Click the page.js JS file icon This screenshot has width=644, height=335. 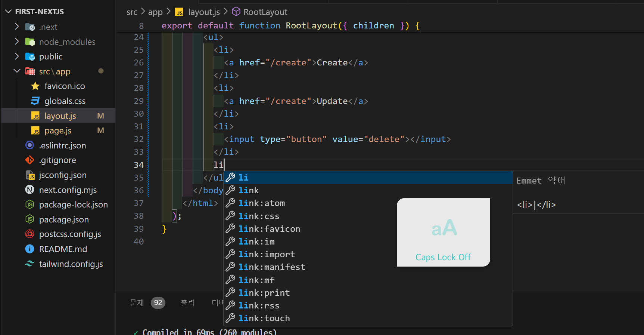pyautogui.click(x=35, y=130)
